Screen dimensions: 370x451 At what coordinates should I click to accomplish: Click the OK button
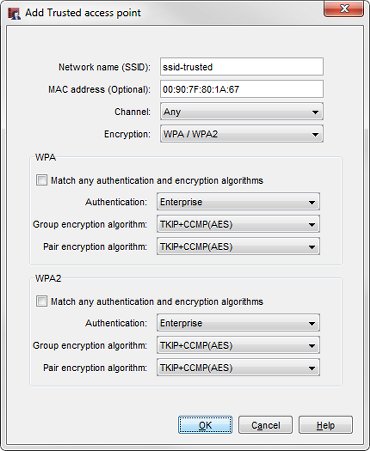[205, 425]
